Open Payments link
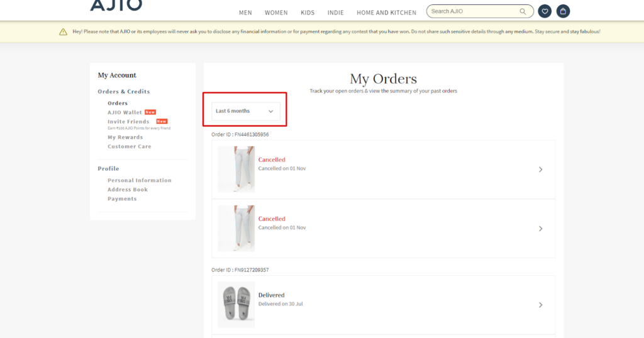 [122, 199]
